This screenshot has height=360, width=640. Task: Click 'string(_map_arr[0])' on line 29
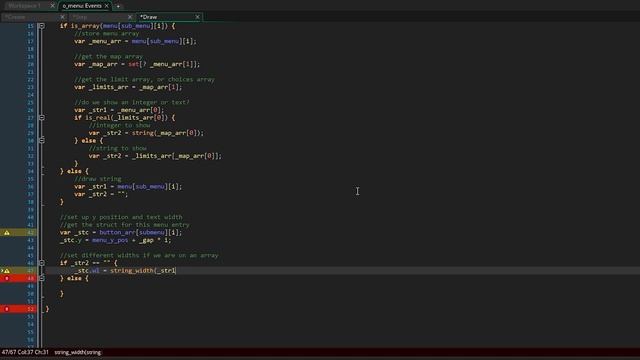167,133
